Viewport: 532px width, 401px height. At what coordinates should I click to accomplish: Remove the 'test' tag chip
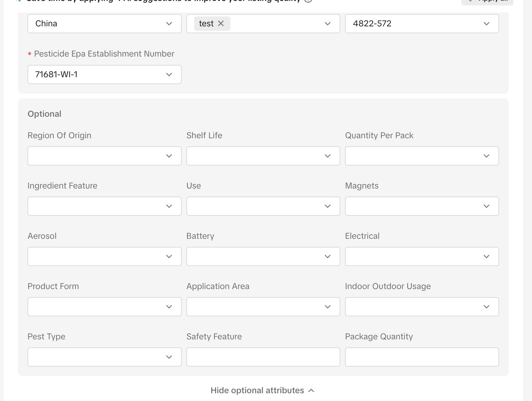coord(221,24)
